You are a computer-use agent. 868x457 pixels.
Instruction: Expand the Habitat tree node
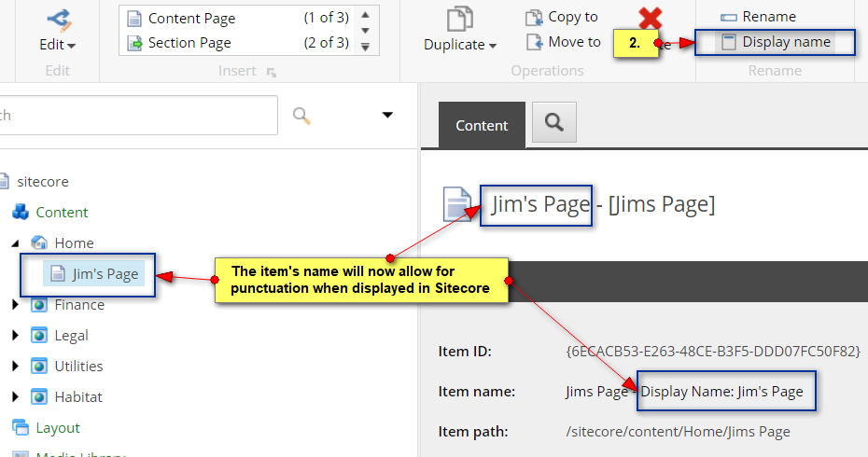pos(16,396)
